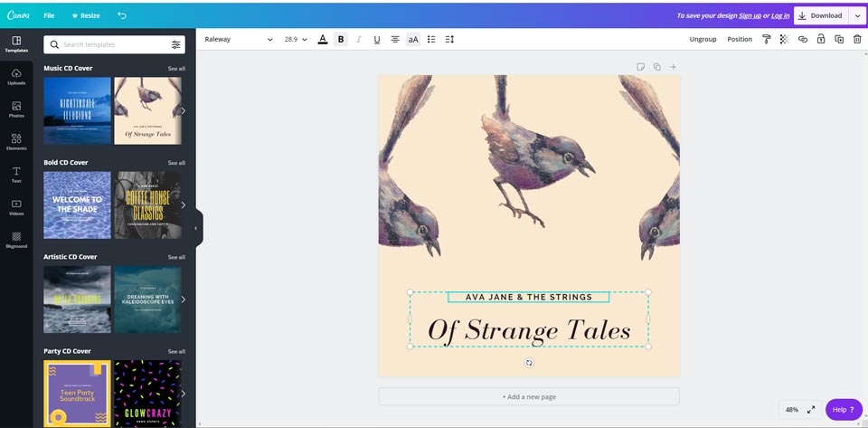Open the Resize menu

(x=87, y=15)
